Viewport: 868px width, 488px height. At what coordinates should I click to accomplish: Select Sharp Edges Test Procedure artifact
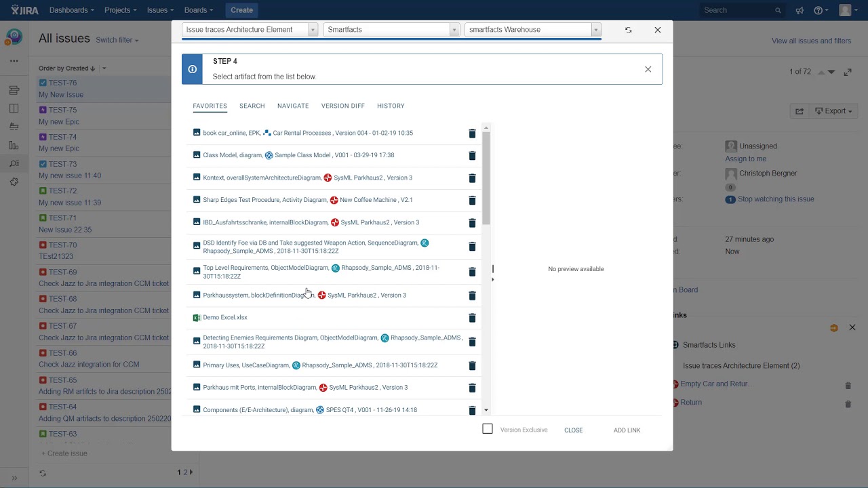[308, 200]
